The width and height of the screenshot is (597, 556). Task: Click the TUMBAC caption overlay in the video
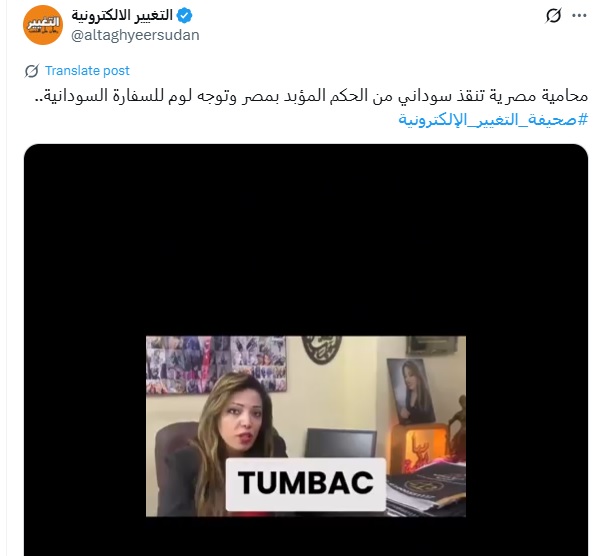306,484
